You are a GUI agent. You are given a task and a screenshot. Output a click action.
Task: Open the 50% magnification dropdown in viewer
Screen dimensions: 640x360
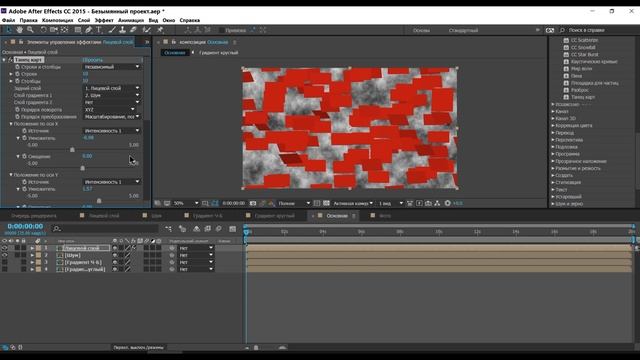click(186, 203)
